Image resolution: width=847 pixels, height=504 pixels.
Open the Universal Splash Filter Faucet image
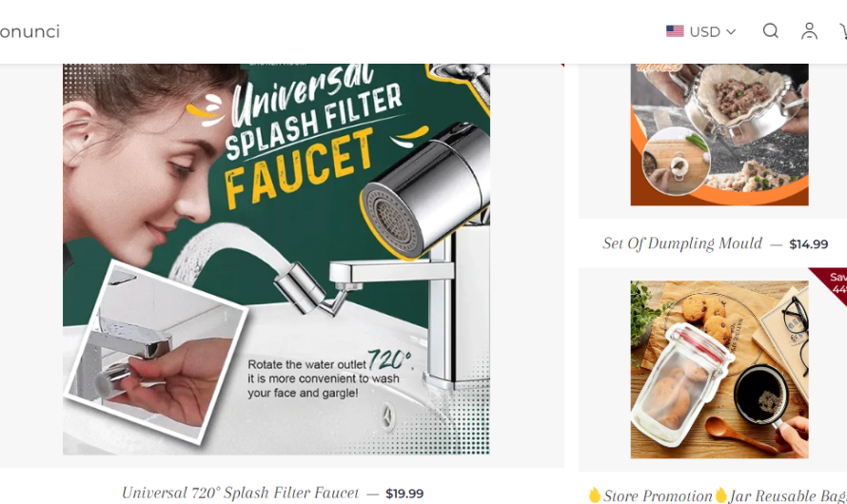276,259
